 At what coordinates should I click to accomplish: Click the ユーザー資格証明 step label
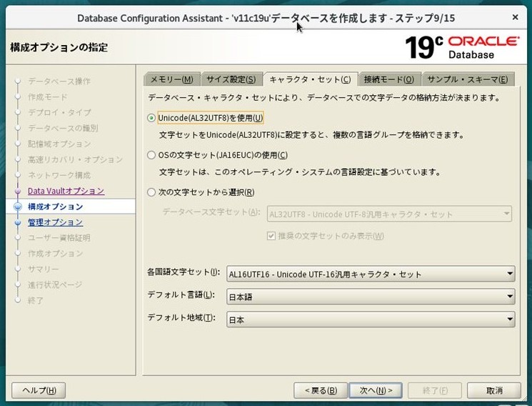click(x=59, y=238)
